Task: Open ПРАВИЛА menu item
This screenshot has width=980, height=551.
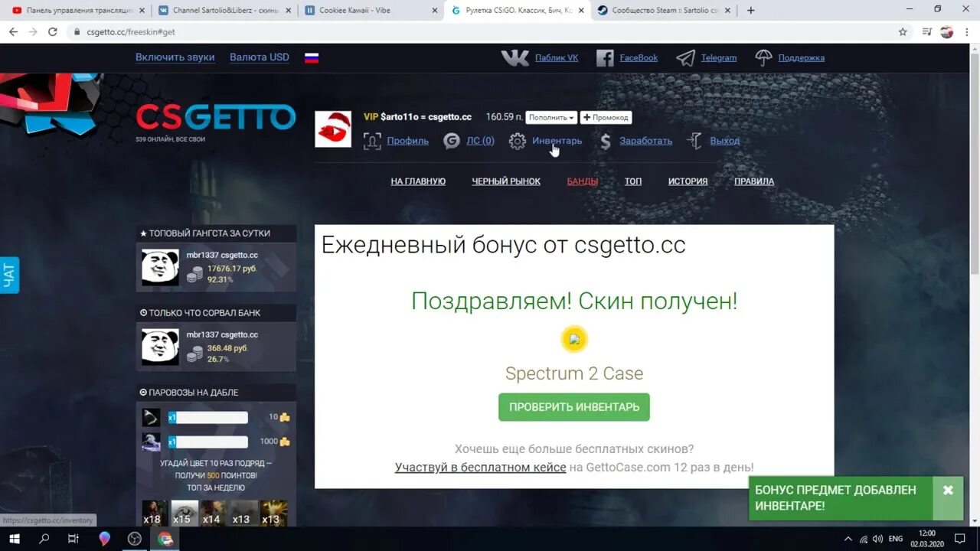Action: click(x=754, y=181)
